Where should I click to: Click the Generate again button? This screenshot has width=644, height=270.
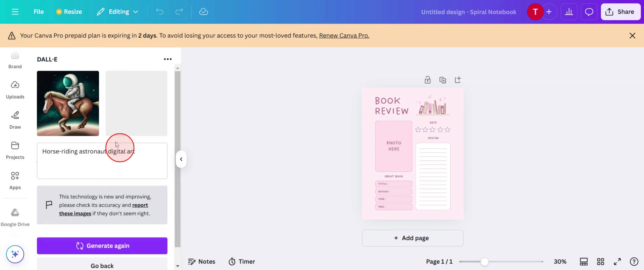[x=102, y=246]
